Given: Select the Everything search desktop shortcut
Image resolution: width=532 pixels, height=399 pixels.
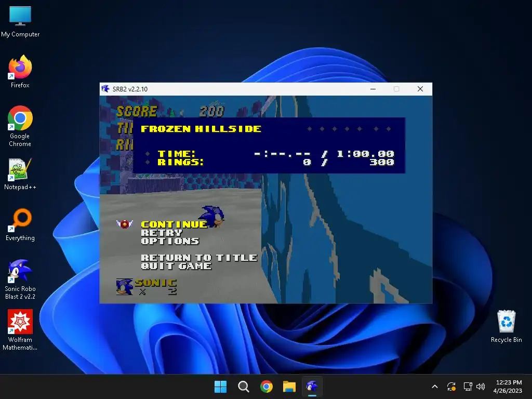Looking at the screenshot, I should (20, 225).
